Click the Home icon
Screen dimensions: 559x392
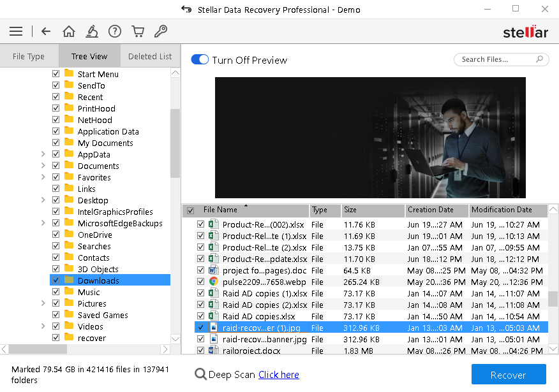pyautogui.click(x=69, y=31)
